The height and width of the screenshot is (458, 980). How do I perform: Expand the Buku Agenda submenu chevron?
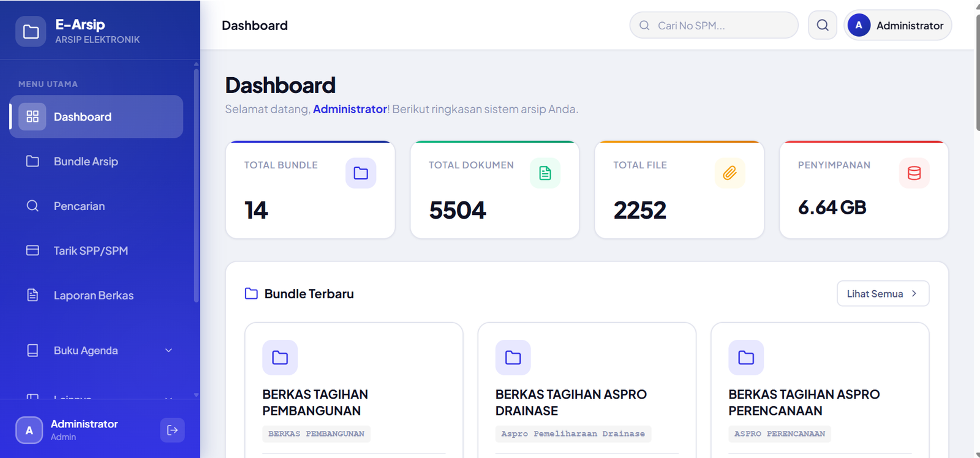168,350
